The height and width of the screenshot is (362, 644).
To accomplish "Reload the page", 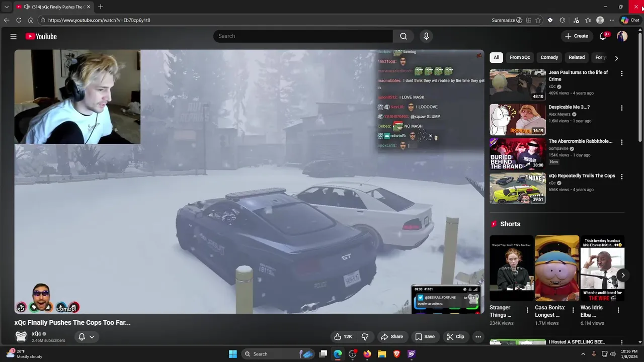I will point(19,20).
